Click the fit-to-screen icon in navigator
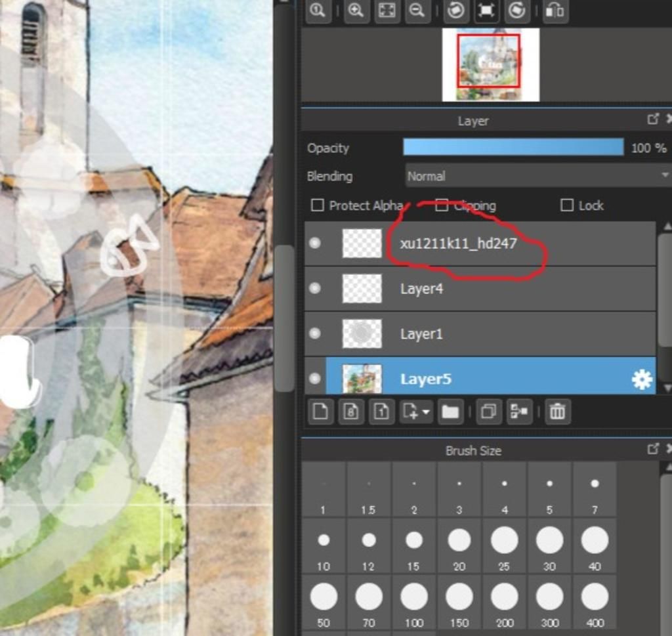 coord(387,10)
